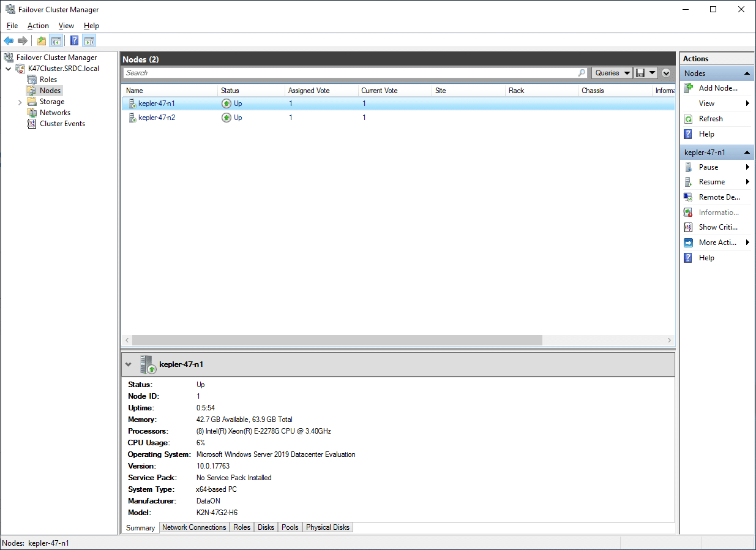Open Storage in the left console tree
Viewport: 756px width, 550px height.
52,102
